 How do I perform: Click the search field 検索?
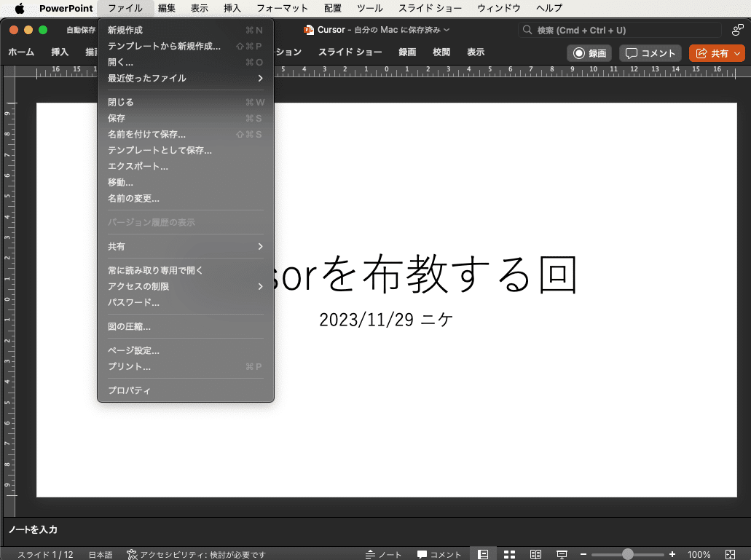pyautogui.click(x=620, y=30)
